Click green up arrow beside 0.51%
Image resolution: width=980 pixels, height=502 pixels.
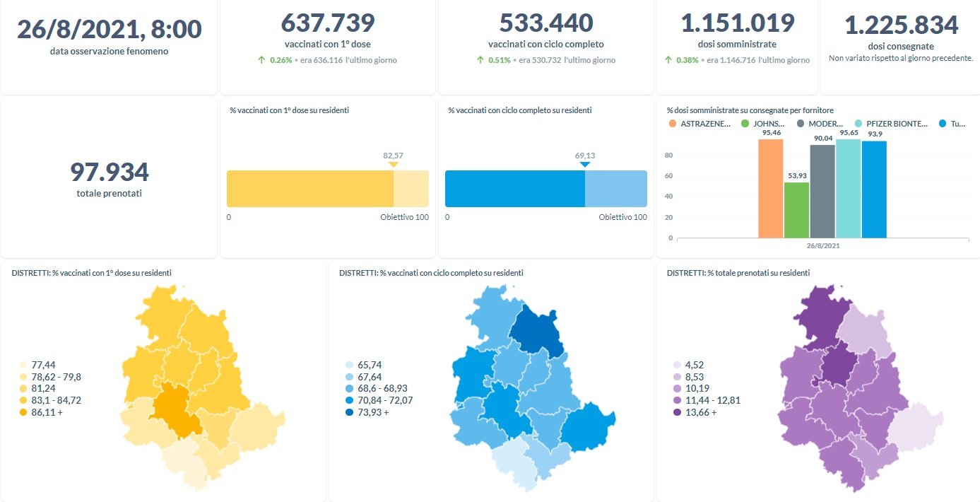(x=480, y=61)
